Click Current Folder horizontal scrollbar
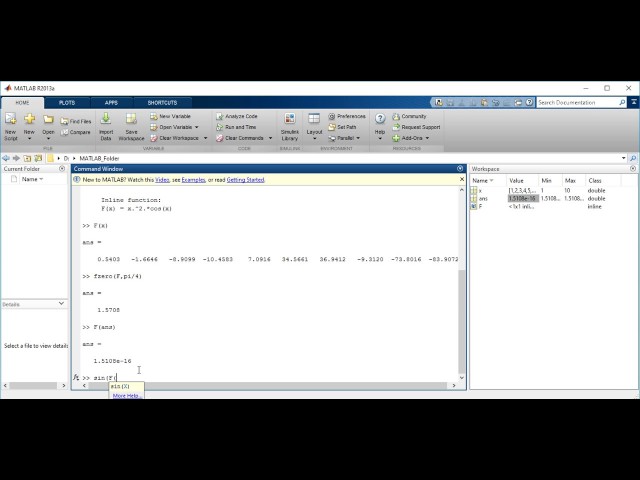 click(x=33, y=386)
